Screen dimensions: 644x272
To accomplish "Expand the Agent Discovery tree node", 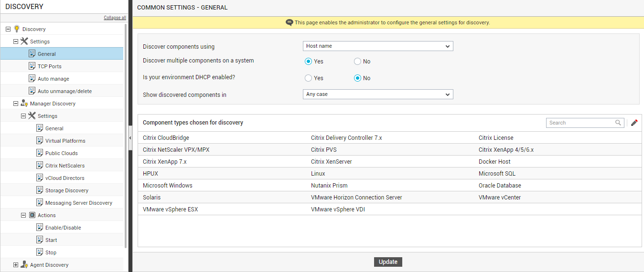I will click(16, 265).
